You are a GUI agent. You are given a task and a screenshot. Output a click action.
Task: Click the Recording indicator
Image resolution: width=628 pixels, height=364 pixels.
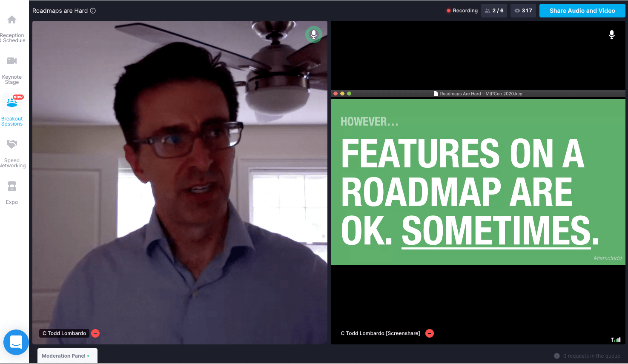(462, 11)
